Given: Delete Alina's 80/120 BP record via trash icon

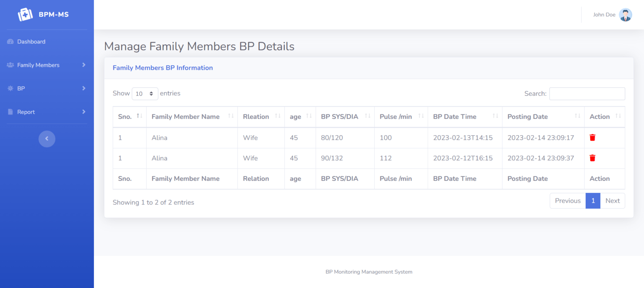Looking at the screenshot, I should tap(592, 138).
